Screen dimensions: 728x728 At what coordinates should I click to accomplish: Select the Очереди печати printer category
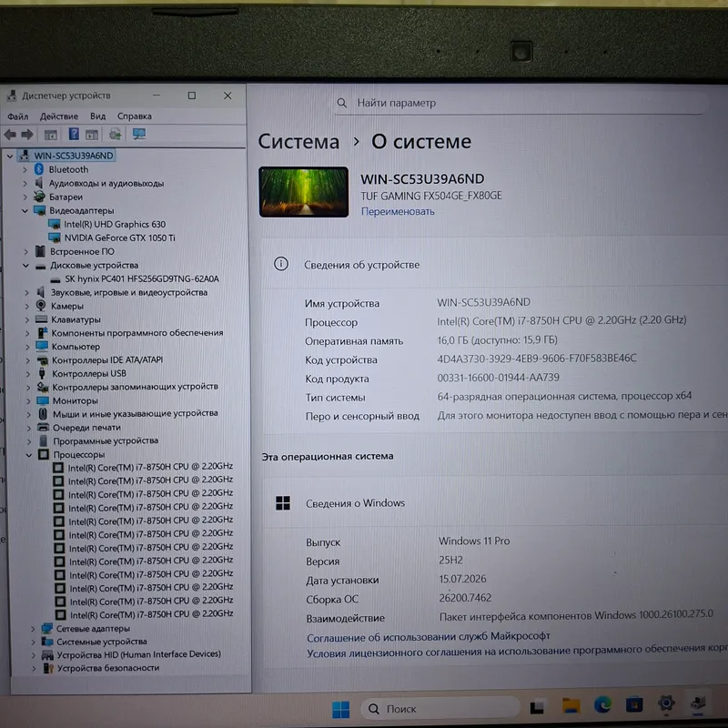(86, 427)
